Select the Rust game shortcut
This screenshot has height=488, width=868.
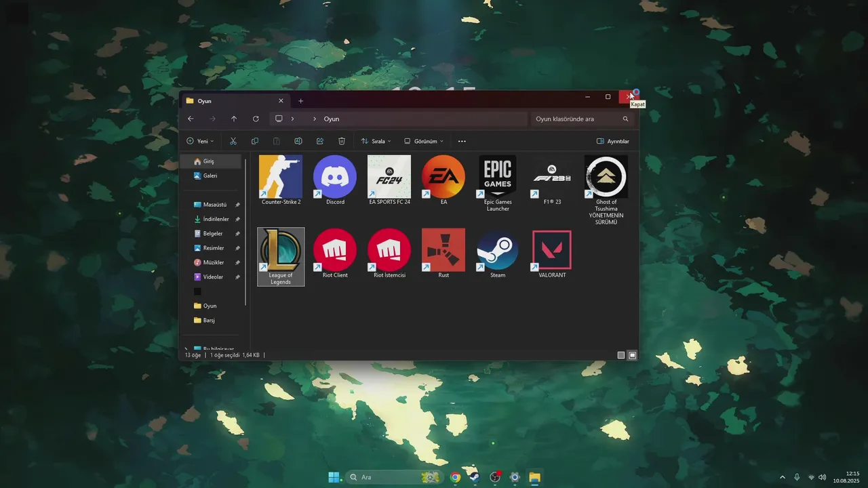click(443, 253)
